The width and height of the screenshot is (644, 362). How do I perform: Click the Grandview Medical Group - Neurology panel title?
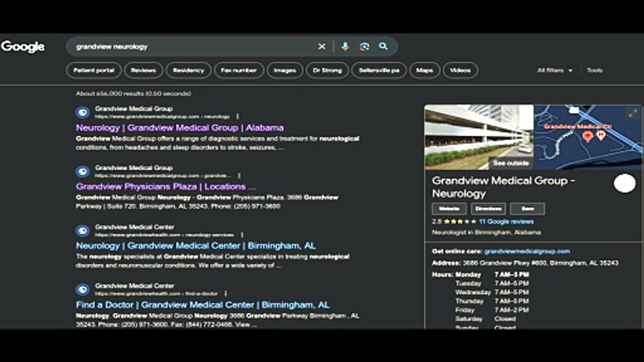(504, 187)
